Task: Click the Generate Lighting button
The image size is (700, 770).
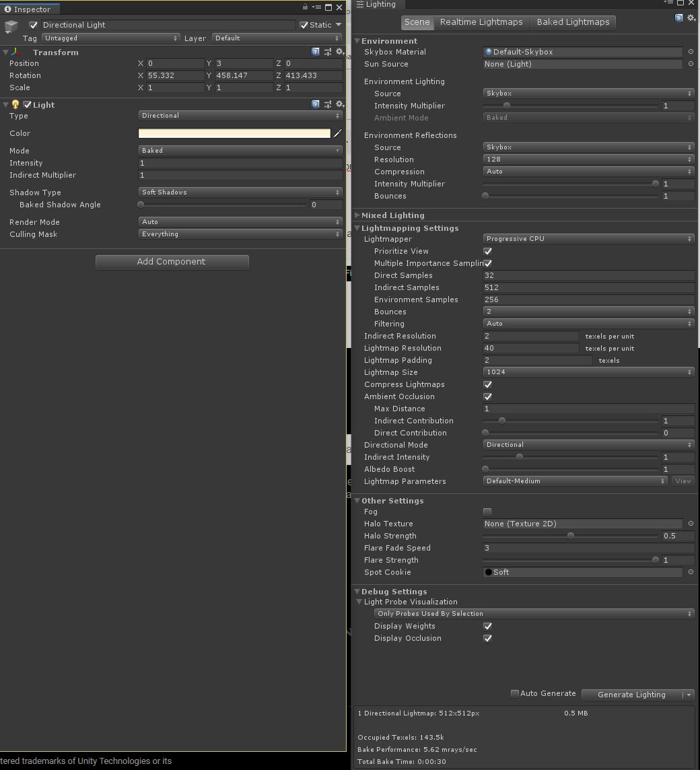Action: point(631,695)
